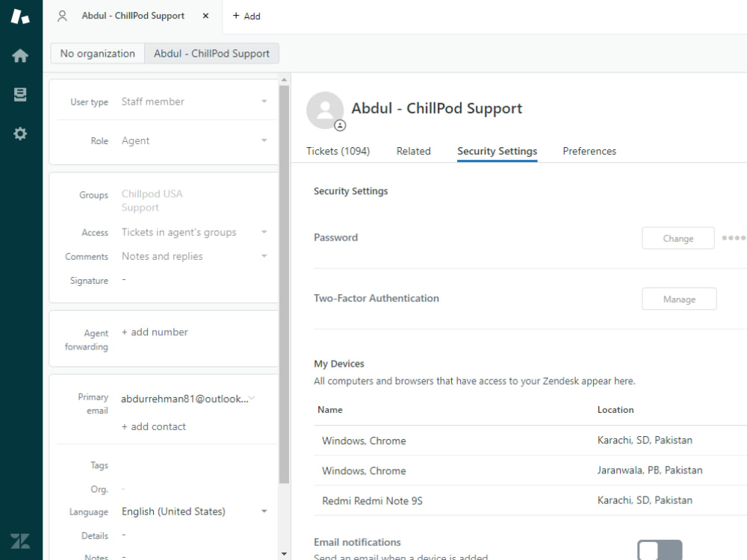This screenshot has height=560, width=747.
Task: Click the Zendesk logo at sidebar bottom
Action: (20, 541)
